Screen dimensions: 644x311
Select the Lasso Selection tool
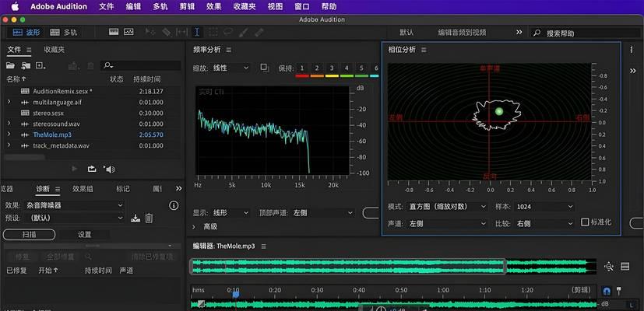pos(228,32)
